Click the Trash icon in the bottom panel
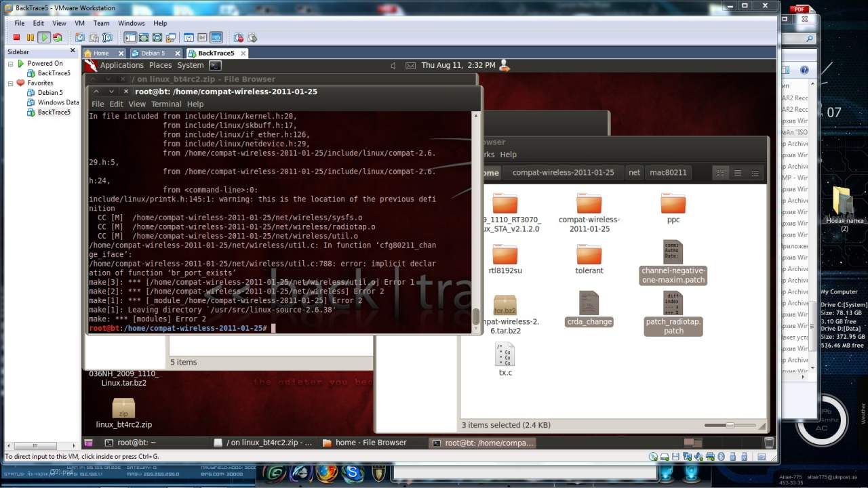The height and width of the screenshot is (488, 868). pos(769,443)
